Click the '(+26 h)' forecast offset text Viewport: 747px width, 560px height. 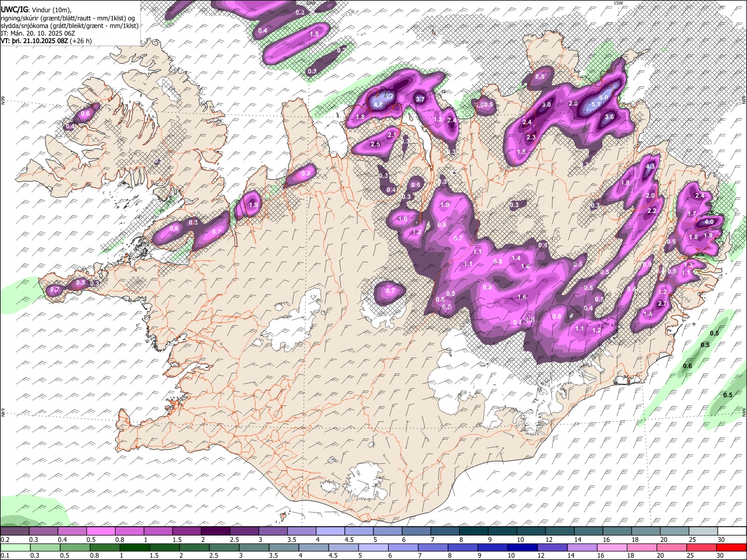click(x=81, y=41)
